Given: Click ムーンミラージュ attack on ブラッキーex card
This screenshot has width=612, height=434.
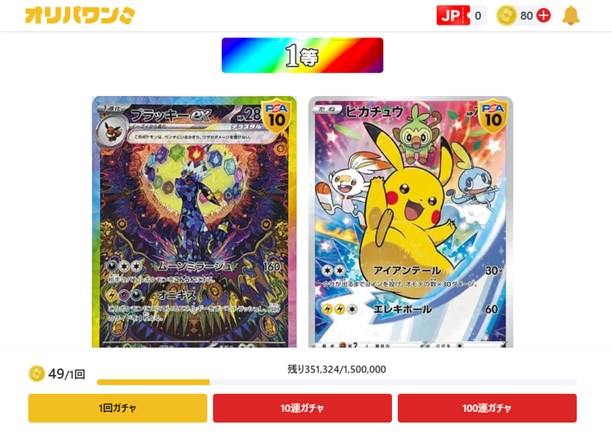Looking at the screenshot, I should tap(195, 267).
